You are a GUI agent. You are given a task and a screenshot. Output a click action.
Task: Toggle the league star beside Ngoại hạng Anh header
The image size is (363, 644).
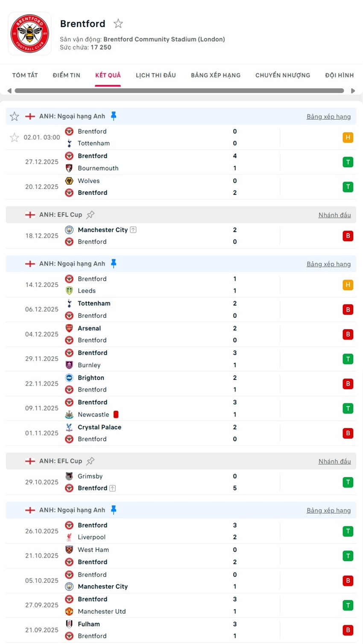pyautogui.click(x=14, y=116)
